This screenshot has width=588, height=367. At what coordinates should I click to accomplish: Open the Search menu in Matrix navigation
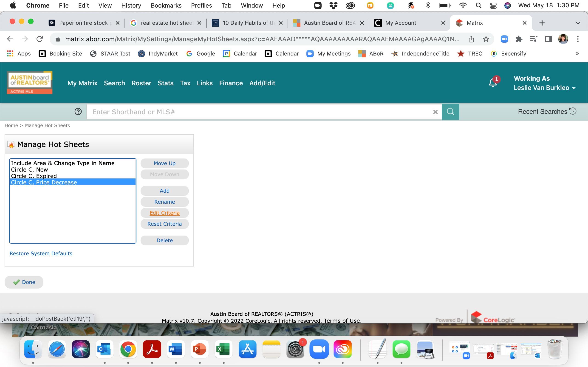click(114, 83)
